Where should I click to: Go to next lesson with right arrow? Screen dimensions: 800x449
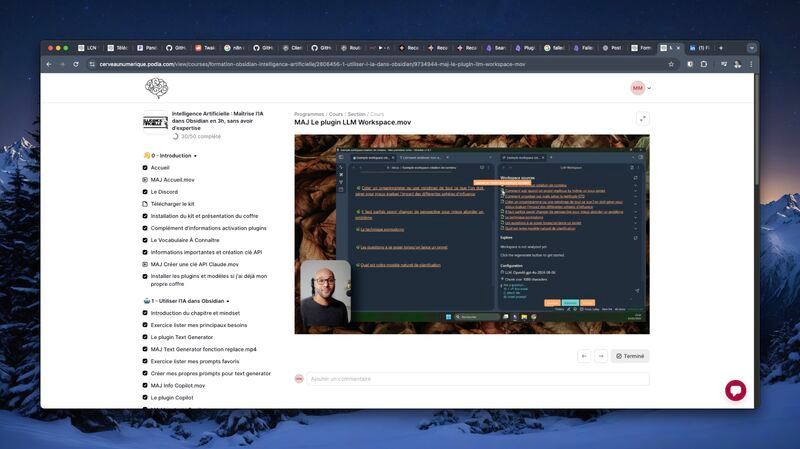coord(601,356)
